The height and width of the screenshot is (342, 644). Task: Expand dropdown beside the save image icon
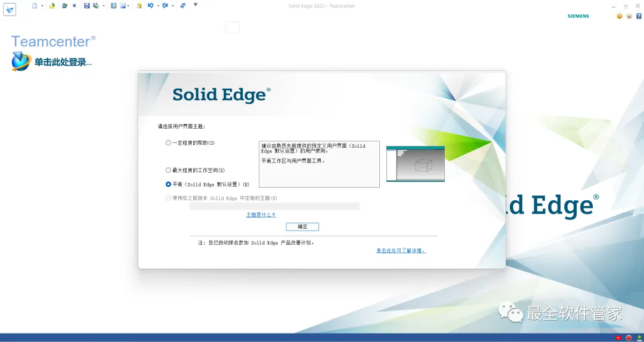coord(129,6)
